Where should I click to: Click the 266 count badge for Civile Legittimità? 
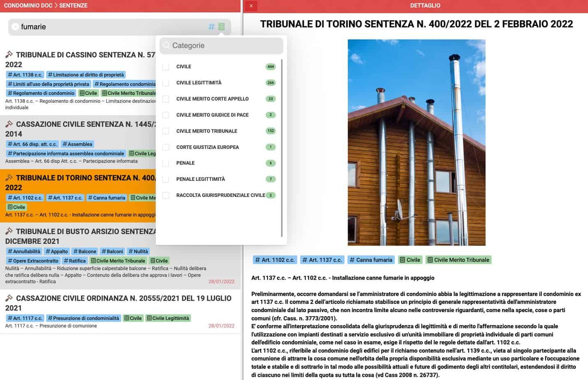[270, 83]
